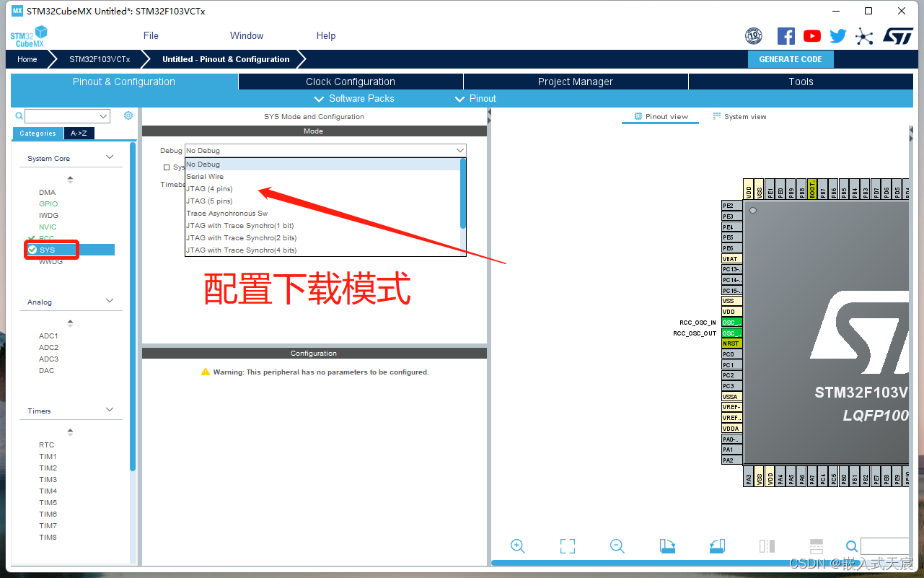Click the categories panel vertical scrollbar
Viewport: 924px width, 578px height.
133,307
